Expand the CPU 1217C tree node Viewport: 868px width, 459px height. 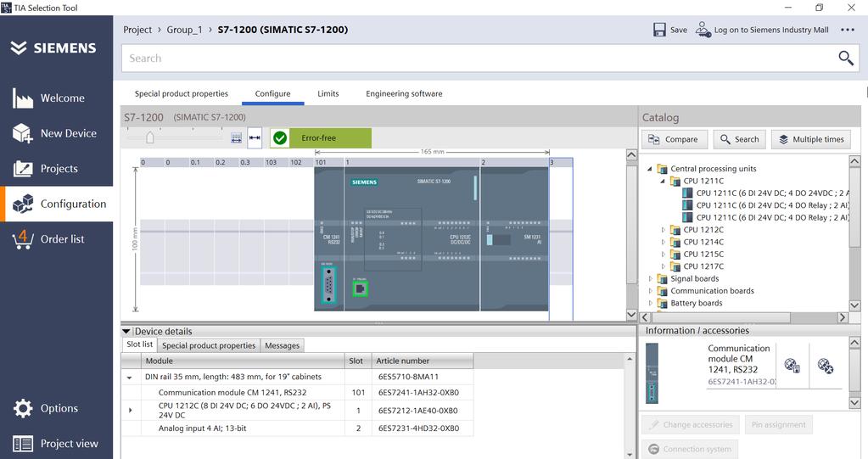(664, 266)
